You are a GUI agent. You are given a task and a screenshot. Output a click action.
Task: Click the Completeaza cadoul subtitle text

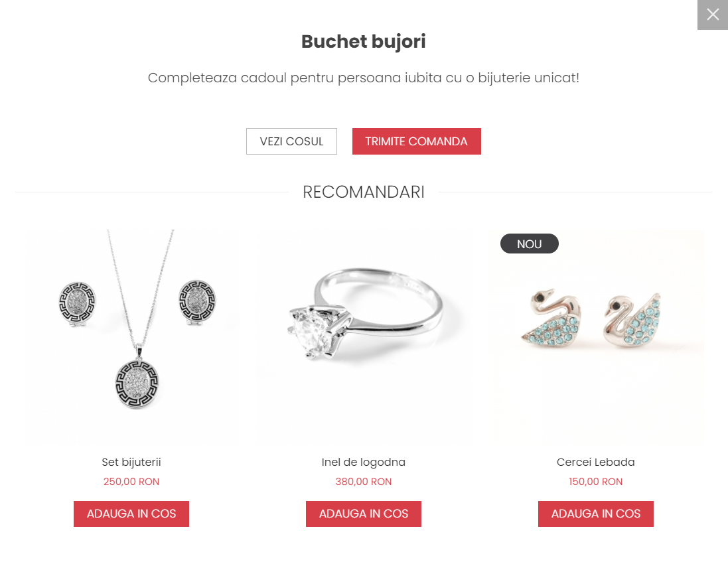point(364,78)
